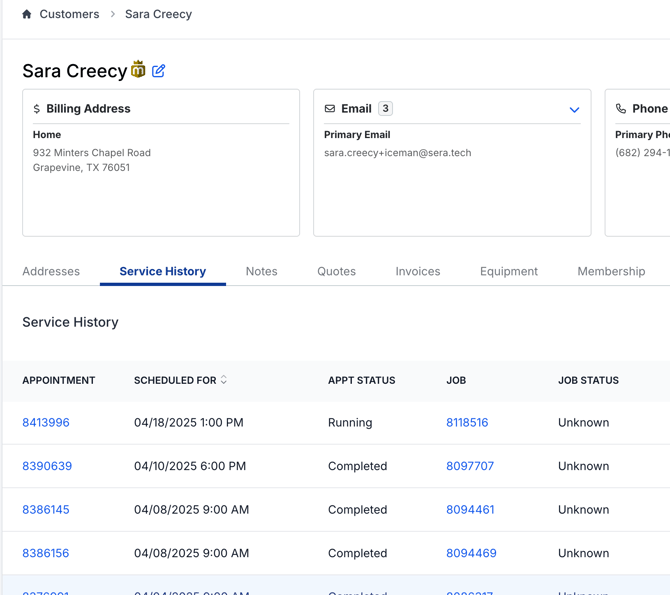
Task: Open the Invoices tab
Action: pyautogui.click(x=418, y=271)
